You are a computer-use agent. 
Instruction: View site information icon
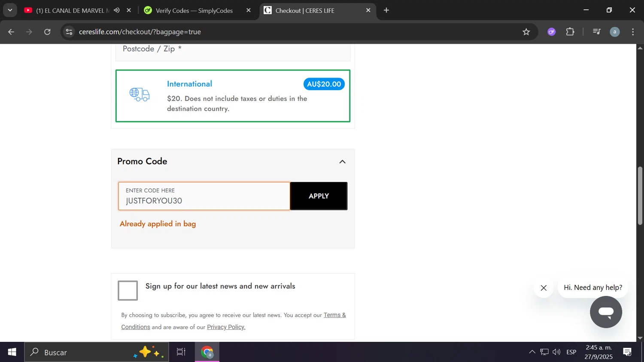point(69,32)
